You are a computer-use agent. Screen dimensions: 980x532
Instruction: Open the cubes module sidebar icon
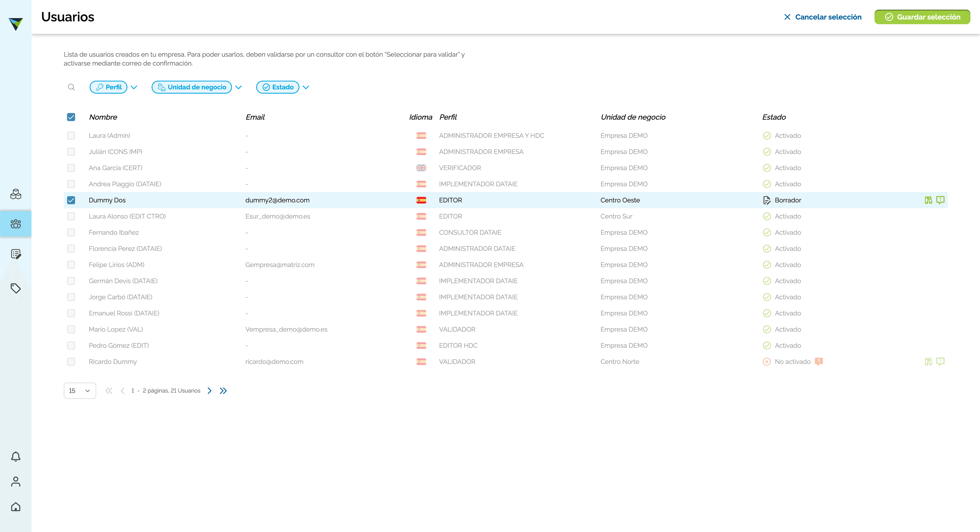[x=16, y=194]
